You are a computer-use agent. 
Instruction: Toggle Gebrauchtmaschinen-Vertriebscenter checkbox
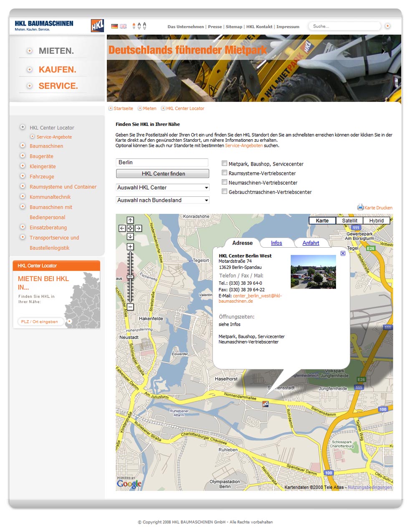[x=225, y=191]
